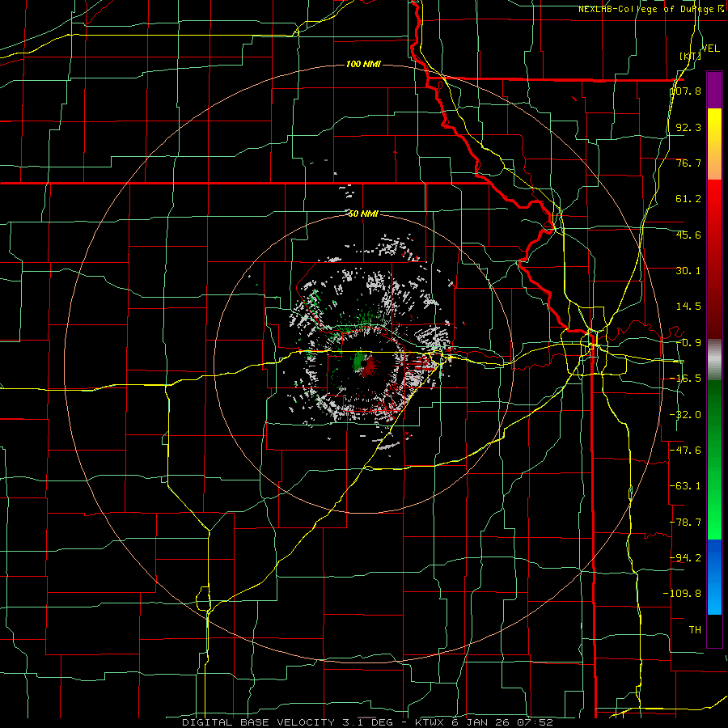The width and height of the screenshot is (728, 728).
Task: Click the -16.5 velocity scale value
Action: tap(686, 379)
